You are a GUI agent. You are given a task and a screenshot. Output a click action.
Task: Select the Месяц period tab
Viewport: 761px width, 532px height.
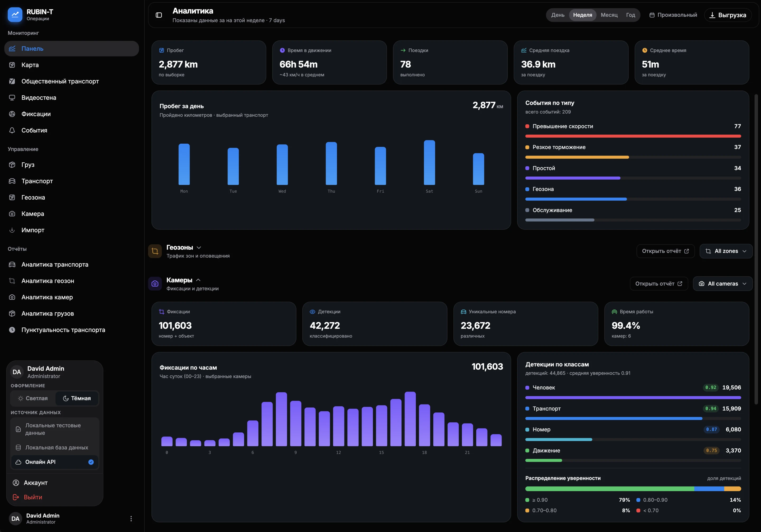[x=609, y=15]
